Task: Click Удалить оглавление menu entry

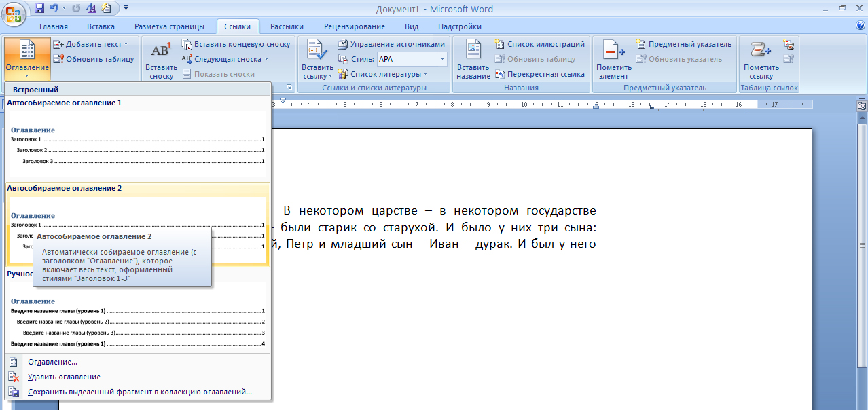Action: coord(137,377)
